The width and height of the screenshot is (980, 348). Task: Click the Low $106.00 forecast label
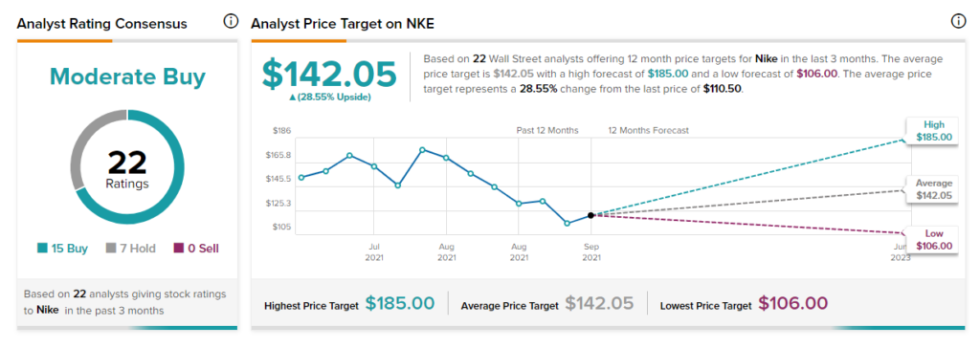pyautogui.click(x=934, y=240)
